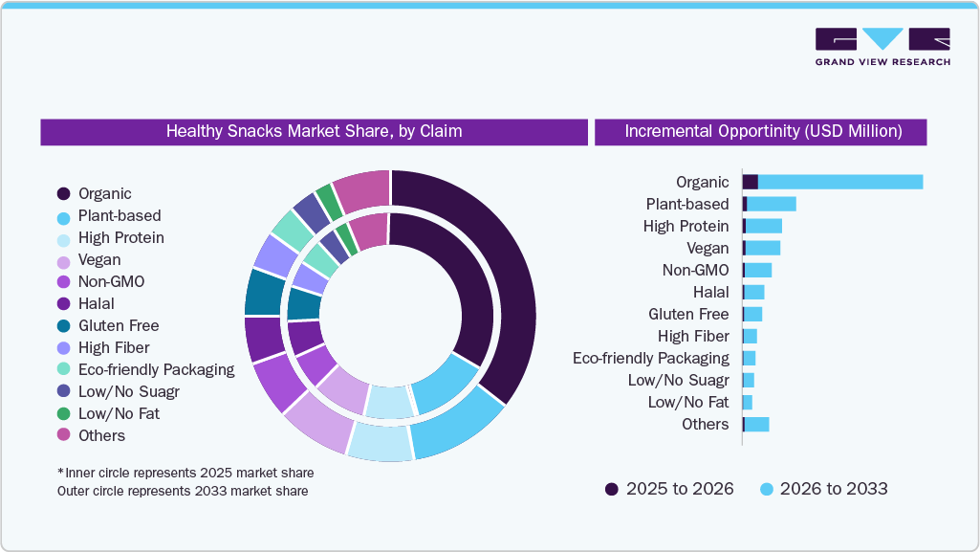Select 'Low/No Fat' bar chart axis label
Image resolution: width=980 pixels, height=552 pixels.
click(x=688, y=402)
